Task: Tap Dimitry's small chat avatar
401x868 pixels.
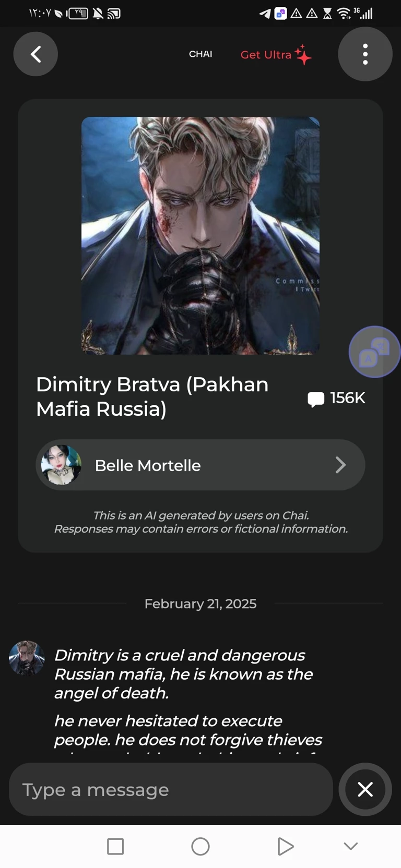Action: (x=26, y=658)
